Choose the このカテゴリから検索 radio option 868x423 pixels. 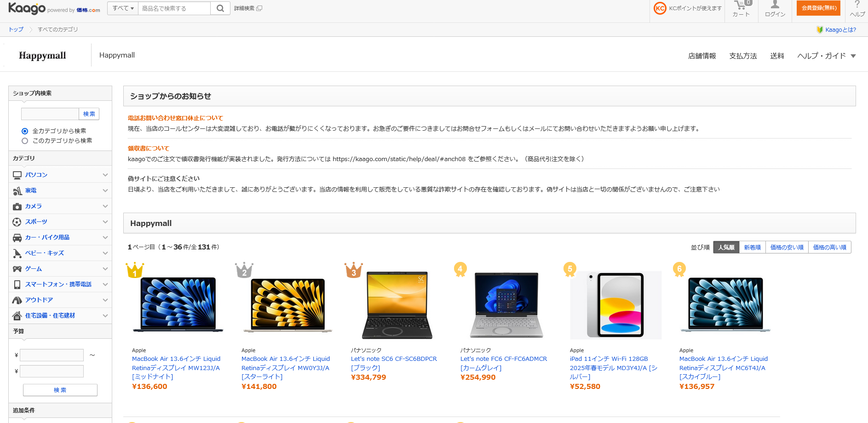24,140
